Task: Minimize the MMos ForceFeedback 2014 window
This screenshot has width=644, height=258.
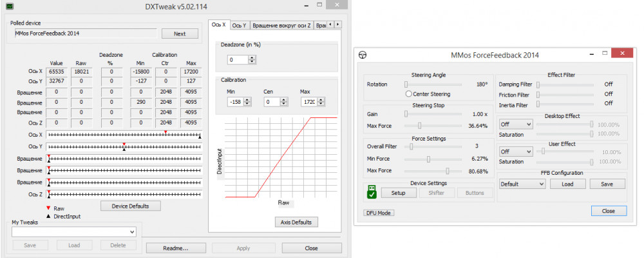Action: (x=592, y=54)
